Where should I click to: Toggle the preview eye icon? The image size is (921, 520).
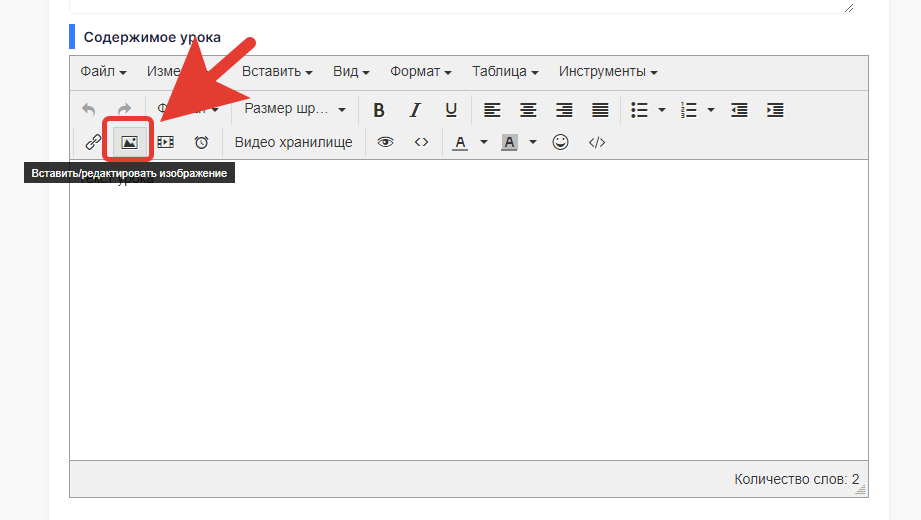pyautogui.click(x=385, y=142)
